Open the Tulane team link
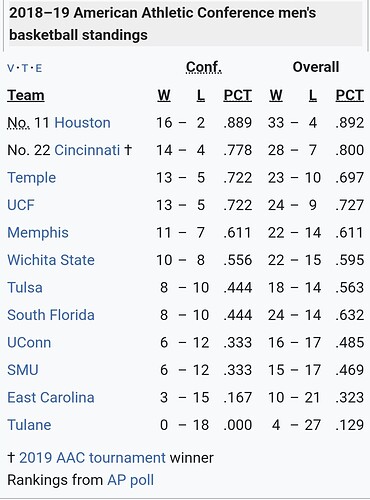The height and width of the screenshot is (500, 370). [29, 425]
